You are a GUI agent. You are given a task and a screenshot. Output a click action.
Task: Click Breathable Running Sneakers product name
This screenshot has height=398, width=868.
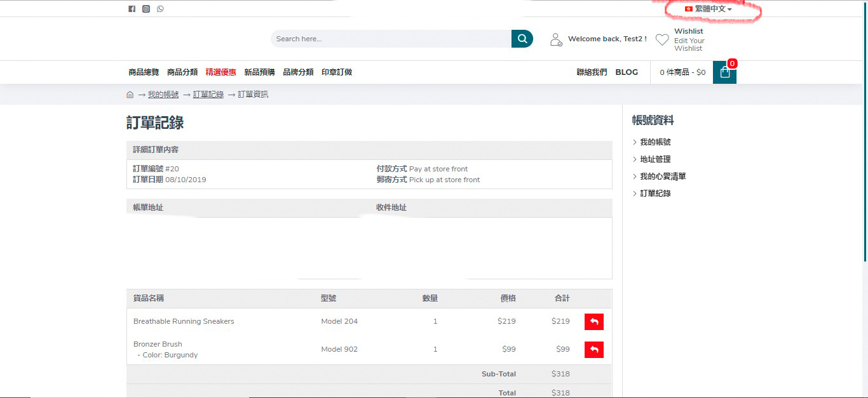click(x=184, y=321)
